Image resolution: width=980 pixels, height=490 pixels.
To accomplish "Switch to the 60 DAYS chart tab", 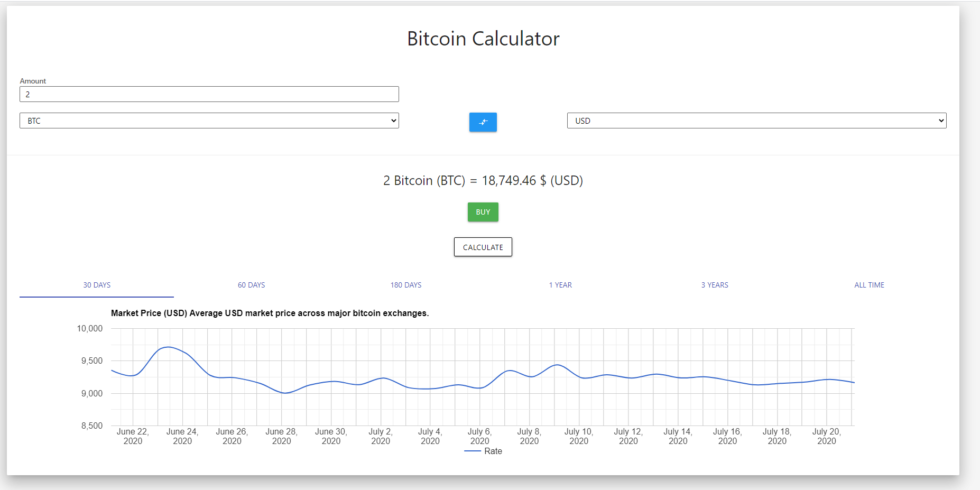I will (x=251, y=285).
